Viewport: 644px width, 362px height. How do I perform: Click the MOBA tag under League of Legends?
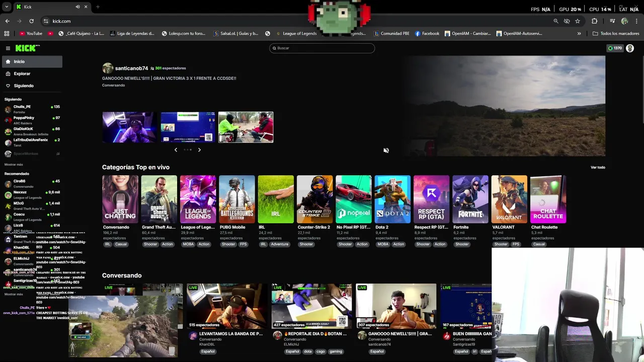coord(188,244)
